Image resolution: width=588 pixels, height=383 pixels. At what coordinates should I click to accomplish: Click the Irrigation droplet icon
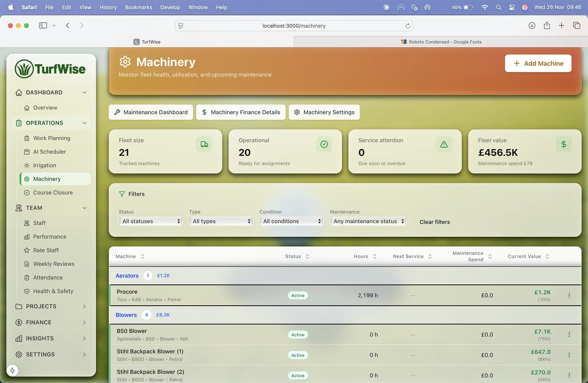pyautogui.click(x=27, y=165)
